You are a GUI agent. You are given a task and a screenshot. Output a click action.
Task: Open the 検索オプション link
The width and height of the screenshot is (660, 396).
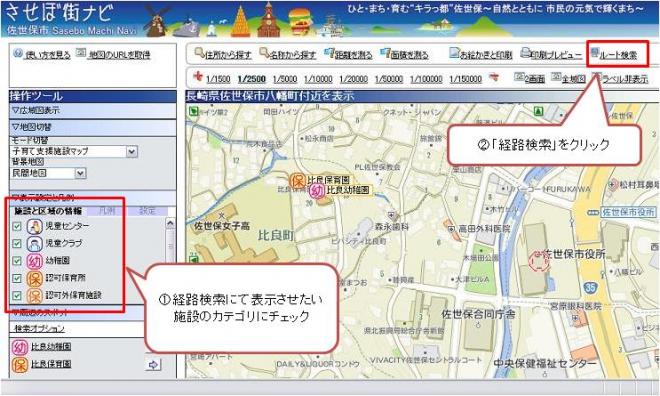[x=40, y=328]
